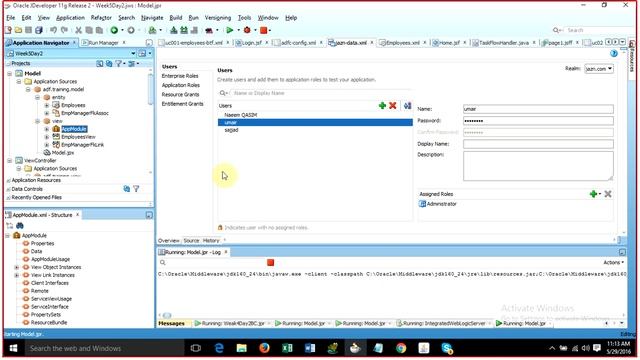This screenshot has width=640, height=360.
Task: Expand the Recently Opened Files section
Action: 8,198
